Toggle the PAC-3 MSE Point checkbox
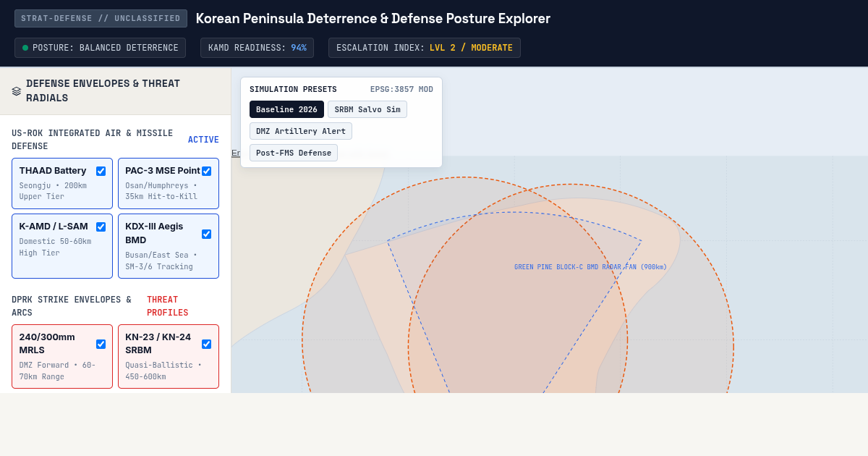868x456 pixels. 206,172
